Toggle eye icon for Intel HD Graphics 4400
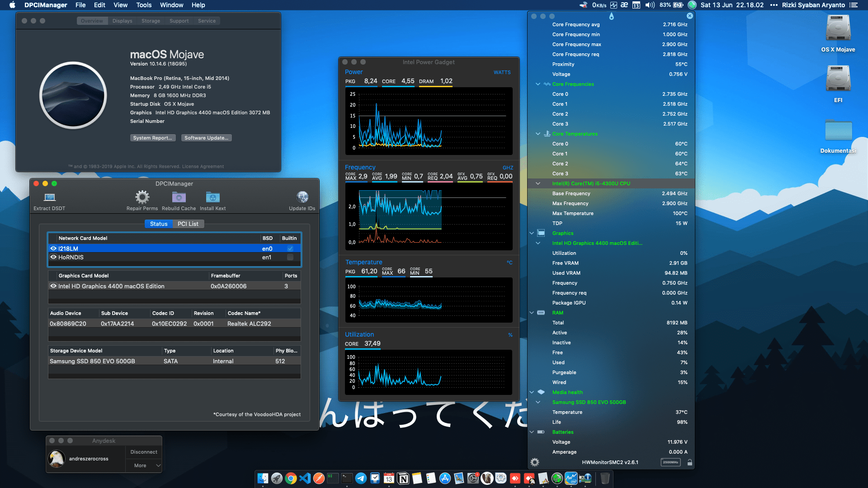The width and height of the screenshot is (868, 488). [53, 286]
